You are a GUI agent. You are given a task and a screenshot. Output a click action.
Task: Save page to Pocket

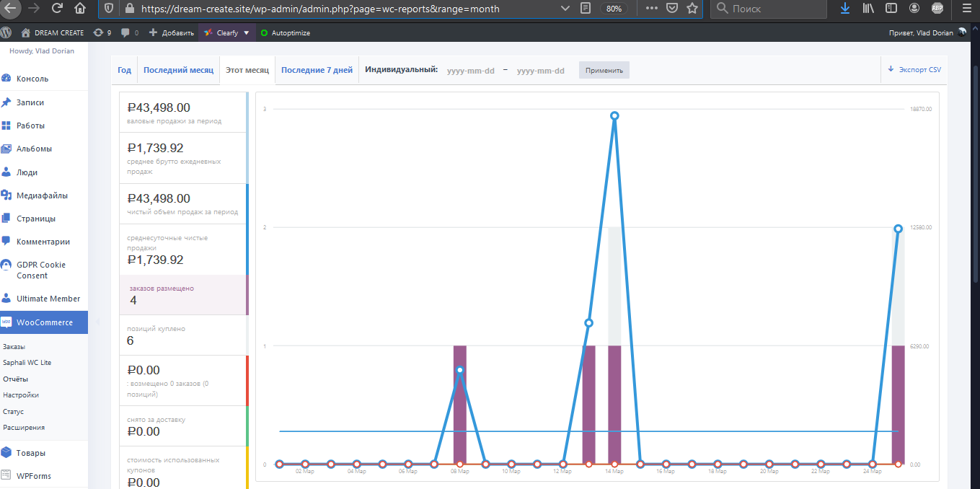click(x=671, y=9)
